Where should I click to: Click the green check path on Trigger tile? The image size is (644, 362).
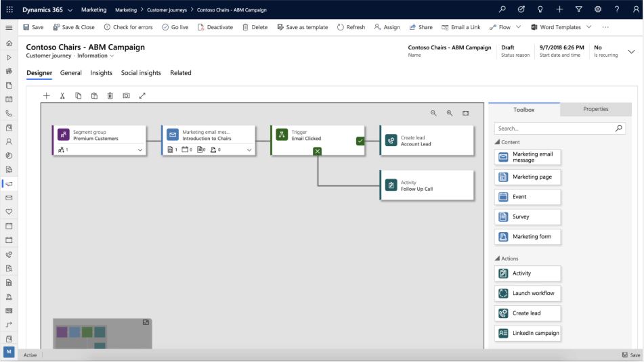point(360,141)
